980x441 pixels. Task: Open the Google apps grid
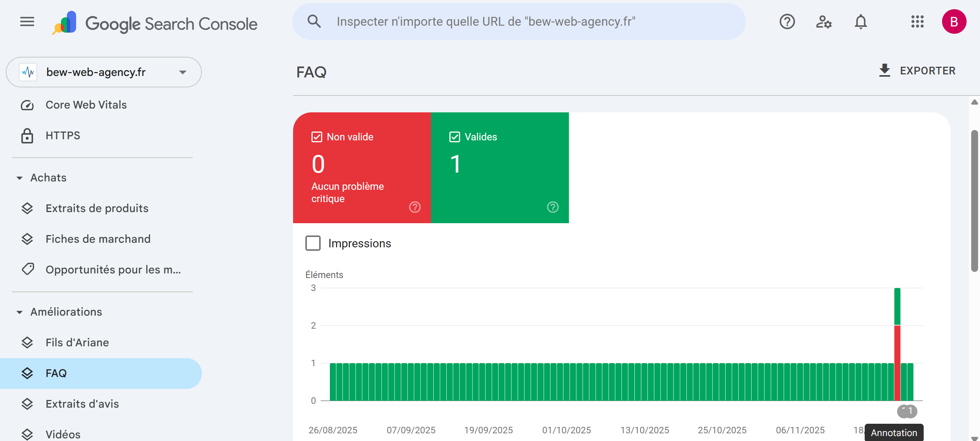[918, 21]
